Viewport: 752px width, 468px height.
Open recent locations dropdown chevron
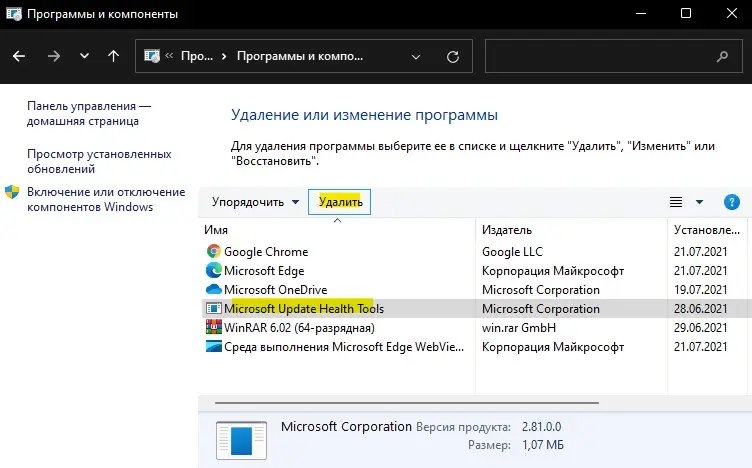(x=84, y=56)
